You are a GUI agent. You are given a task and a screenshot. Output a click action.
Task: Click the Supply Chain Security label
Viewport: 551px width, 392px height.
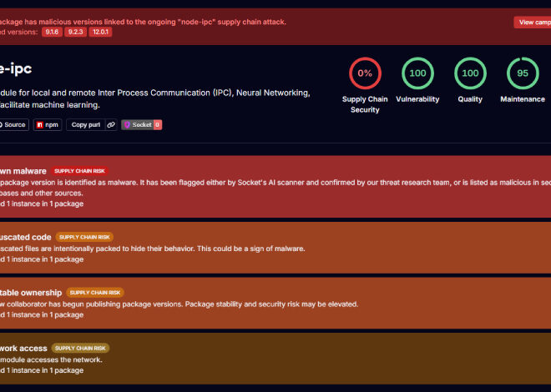[365, 104]
